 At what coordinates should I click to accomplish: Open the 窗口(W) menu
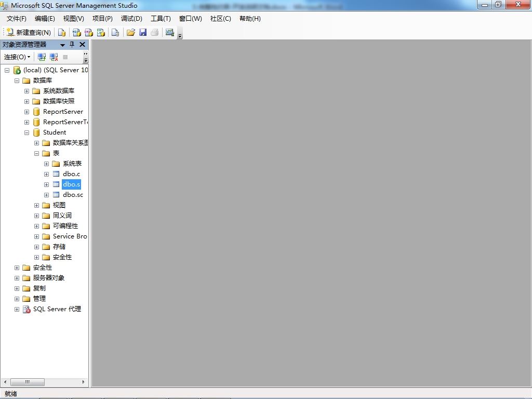pos(190,19)
